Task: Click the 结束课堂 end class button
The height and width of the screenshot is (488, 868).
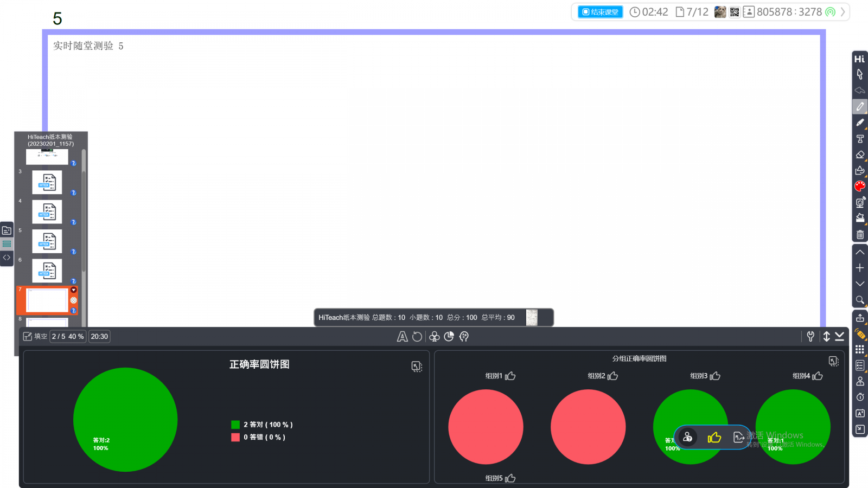Action: (x=601, y=12)
